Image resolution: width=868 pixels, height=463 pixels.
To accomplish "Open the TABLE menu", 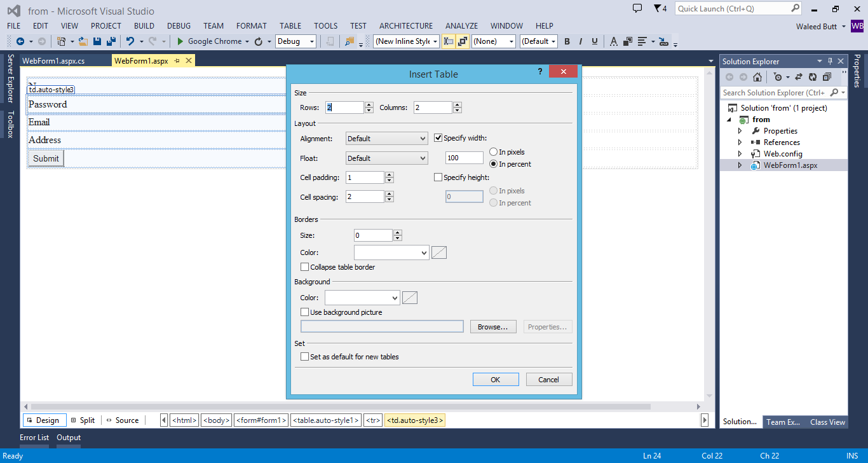I will 290,25.
